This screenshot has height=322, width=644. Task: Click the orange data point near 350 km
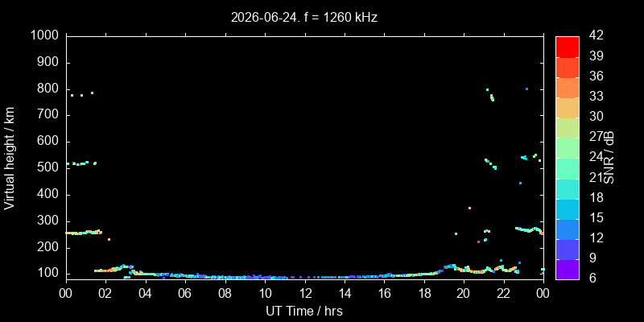[469, 208]
